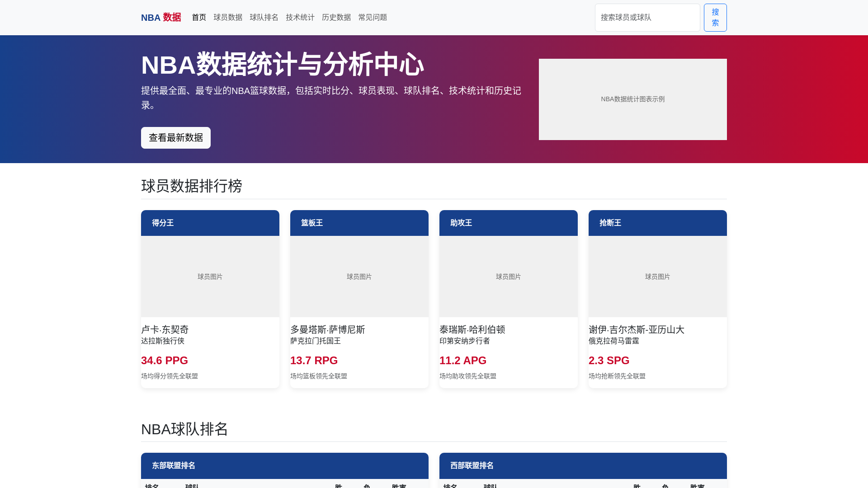Click team name 萨克拉门托国王
The width and height of the screenshot is (868, 488).
[x=316, y=341]
